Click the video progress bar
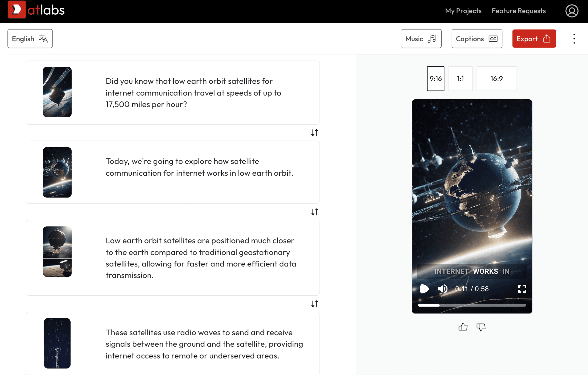Screen dimensions: 588x375 (x=472, y=305)
